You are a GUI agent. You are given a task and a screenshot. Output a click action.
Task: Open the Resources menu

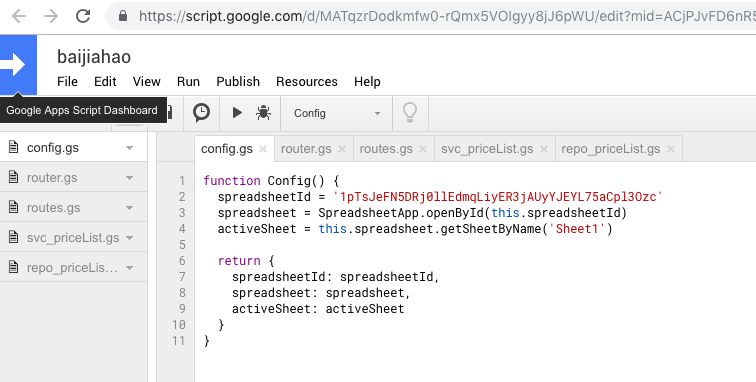(307, 82)
